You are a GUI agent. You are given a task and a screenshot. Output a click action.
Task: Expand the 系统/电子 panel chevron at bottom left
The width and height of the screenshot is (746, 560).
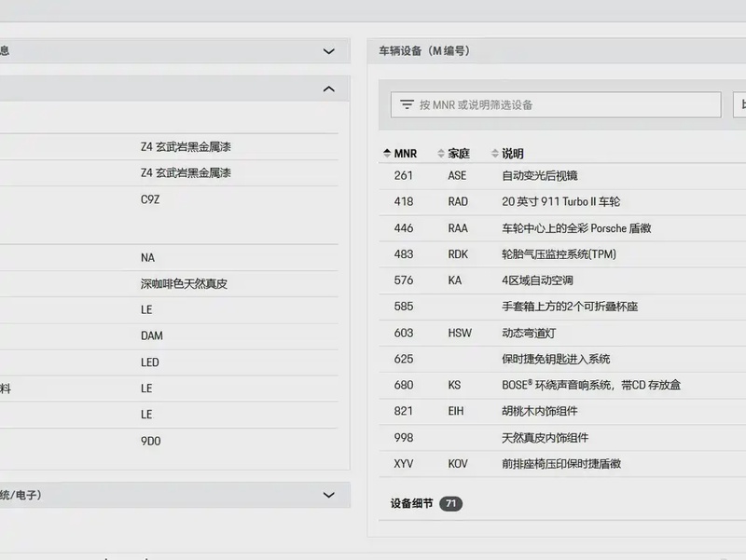click(328, 496)
